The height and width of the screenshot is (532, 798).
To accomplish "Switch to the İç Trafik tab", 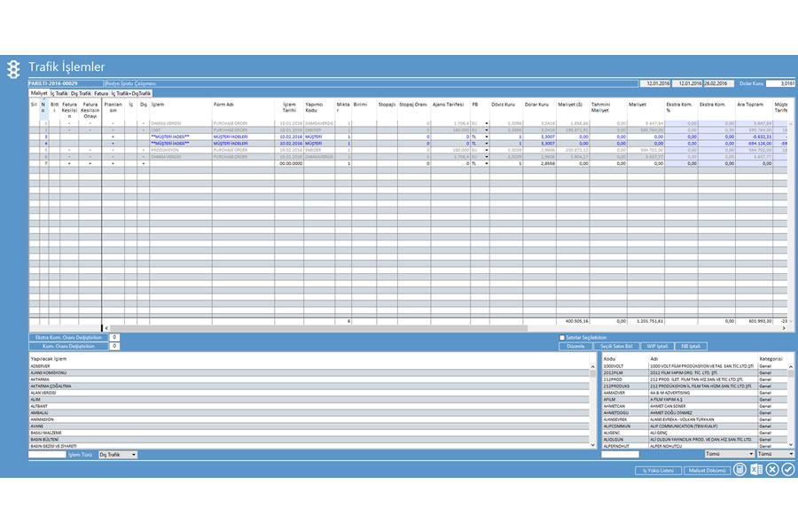I will pyautogui.click(x=59, y=92).
